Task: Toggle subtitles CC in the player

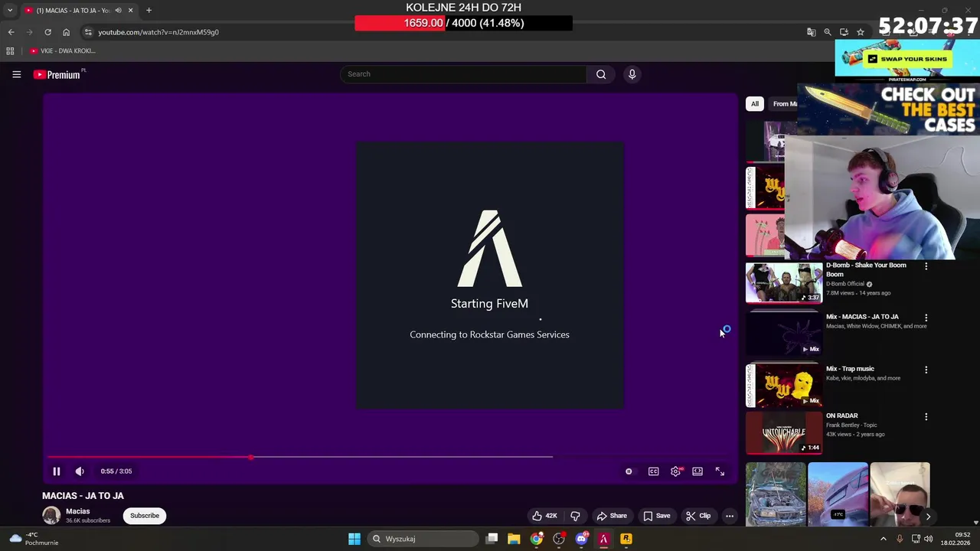Action: pyautogui.click(x=653, y=471)
